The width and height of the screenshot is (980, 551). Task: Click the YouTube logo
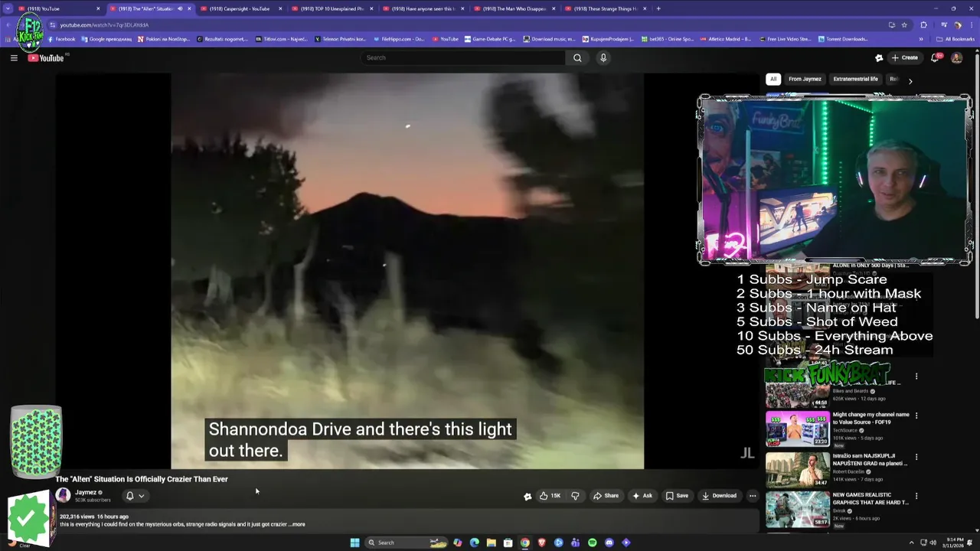(x=46, y=58)
